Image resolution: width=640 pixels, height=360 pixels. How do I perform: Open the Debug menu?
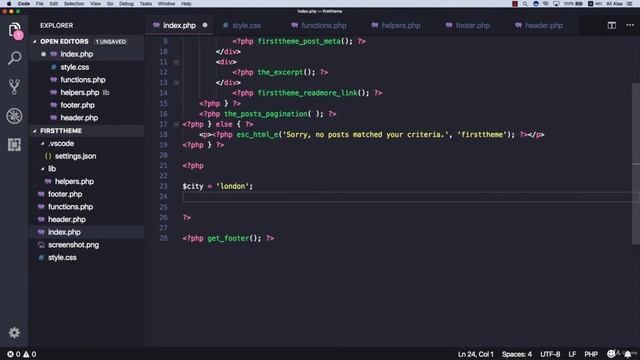[x=126, y=4]
